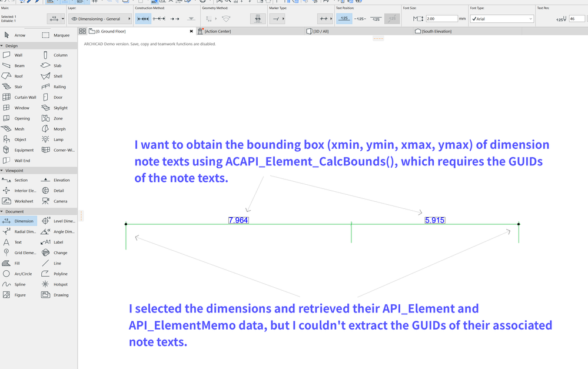Select the Beam tool
This screenshot has height=369, width=588.
click(15, 66)
